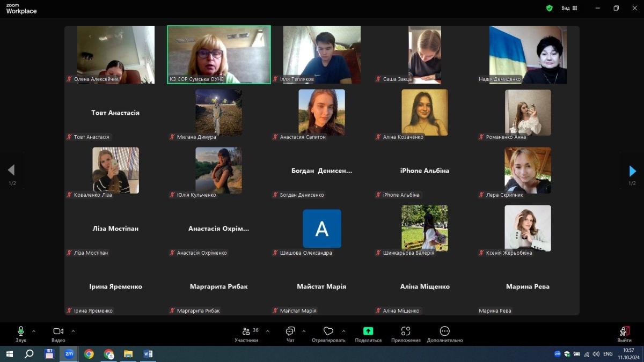
Task: Expand the arrow next to Participants
Action: coord(267,331)
